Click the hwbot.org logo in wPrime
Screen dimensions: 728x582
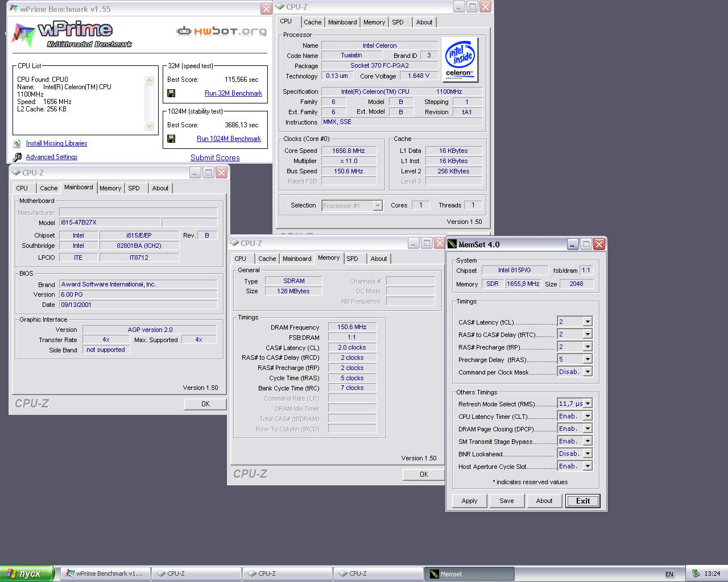pos(221,31)
